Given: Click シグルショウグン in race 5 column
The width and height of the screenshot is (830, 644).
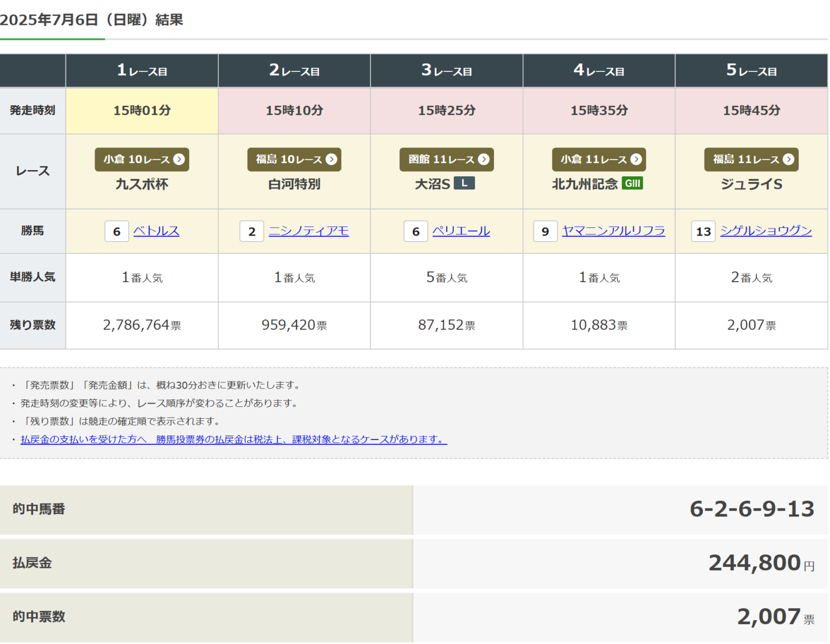Looking at the screenshot, I should (x=766, y=231).
